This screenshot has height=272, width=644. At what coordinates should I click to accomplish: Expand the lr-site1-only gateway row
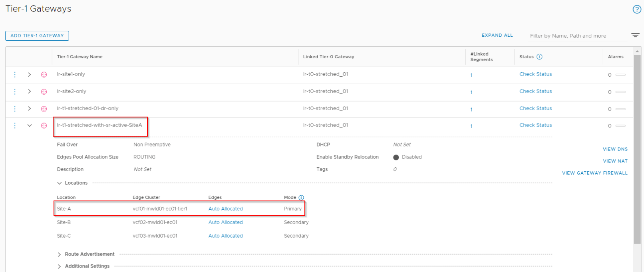(29, 75)
